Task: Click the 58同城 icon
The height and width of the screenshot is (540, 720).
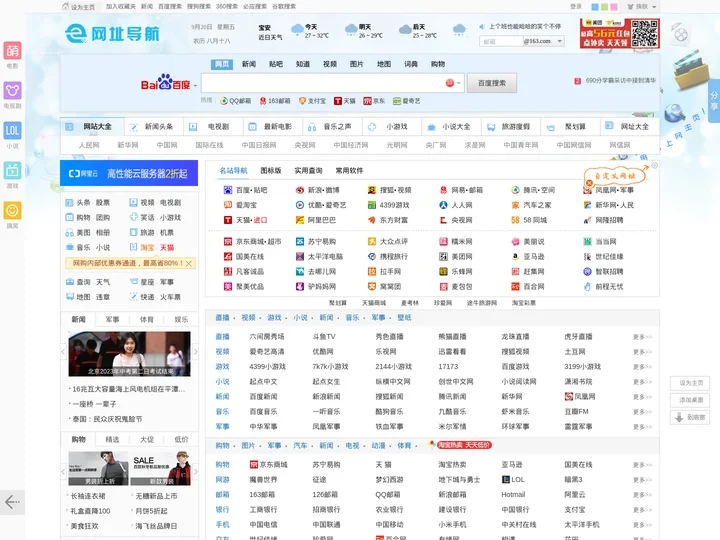Action: point(515,220)
